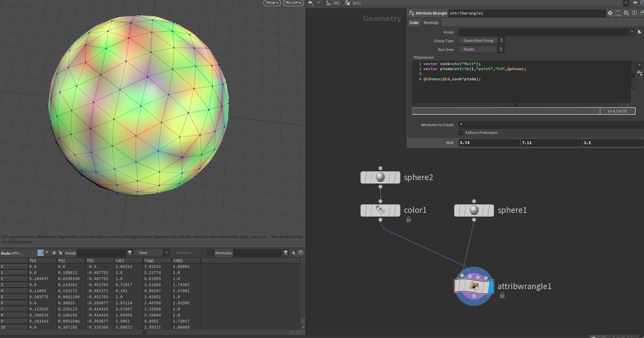This screenshot has height=338, width=644.
Task: Click the Attribute Wrangle operator type icon
Action: [411, 13]
